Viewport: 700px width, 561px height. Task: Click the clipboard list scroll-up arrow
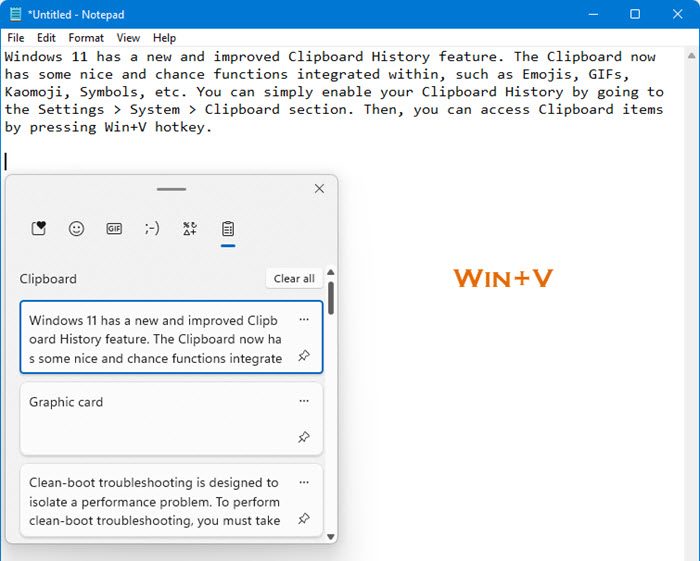click(x=331, y=272)
